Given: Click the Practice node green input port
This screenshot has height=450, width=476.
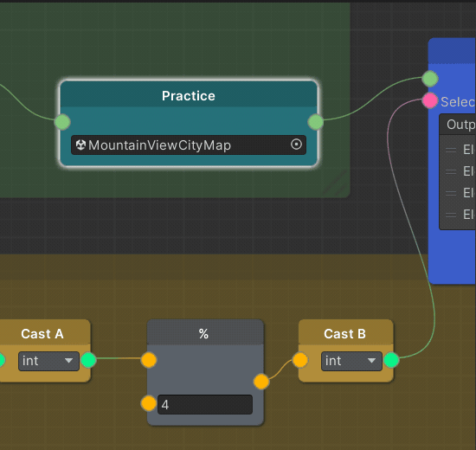Looking at the screenshot, I should [62, 122].
